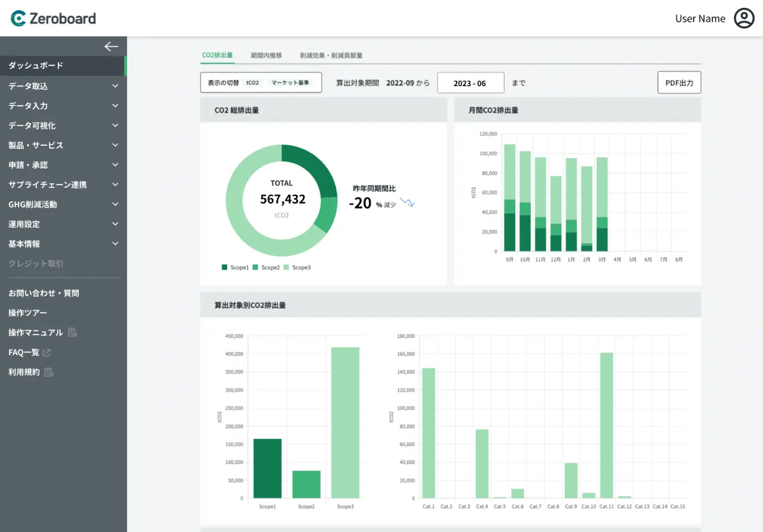Expand the データ可視化 menu chevron

tap(115, 125)
